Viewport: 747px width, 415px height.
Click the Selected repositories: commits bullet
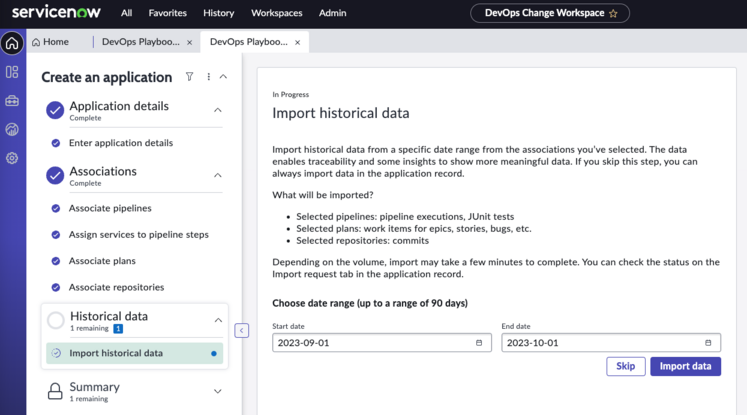click(363, 241)
